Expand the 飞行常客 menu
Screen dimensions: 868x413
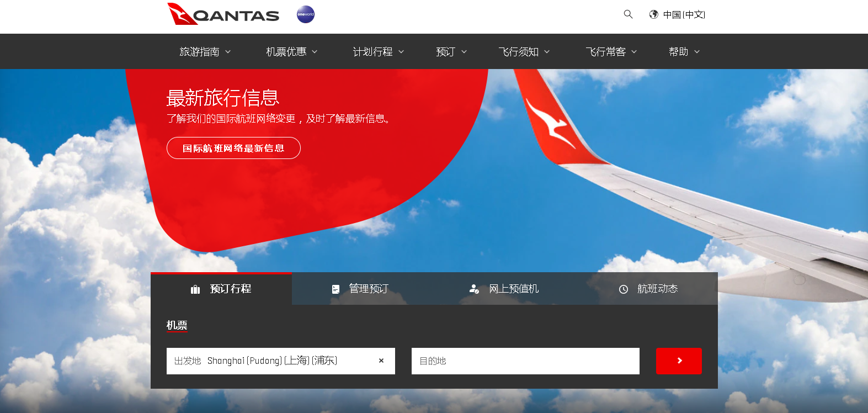pyautogui.click(x=611, y=52)
